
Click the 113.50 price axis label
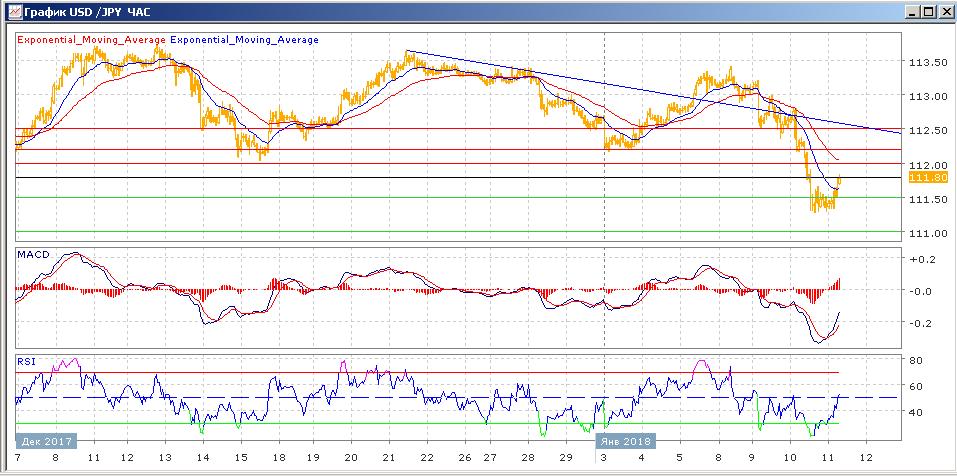pos(928,62)
